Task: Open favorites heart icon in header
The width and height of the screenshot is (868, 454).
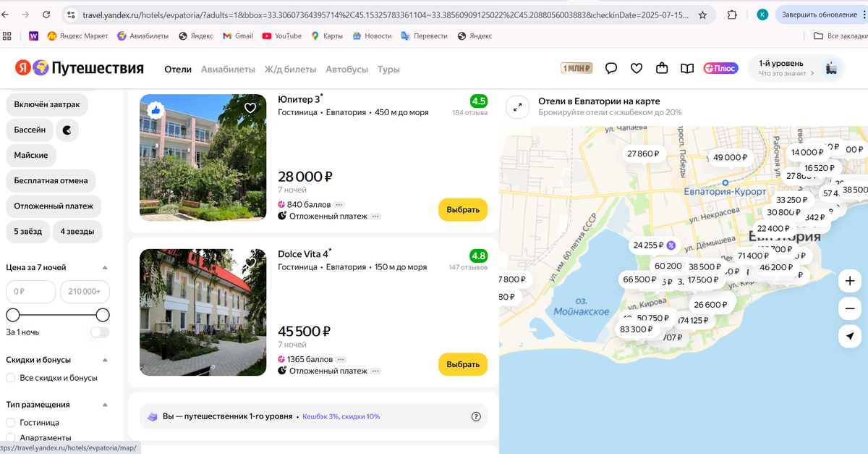Action: [x=637, y=69]
